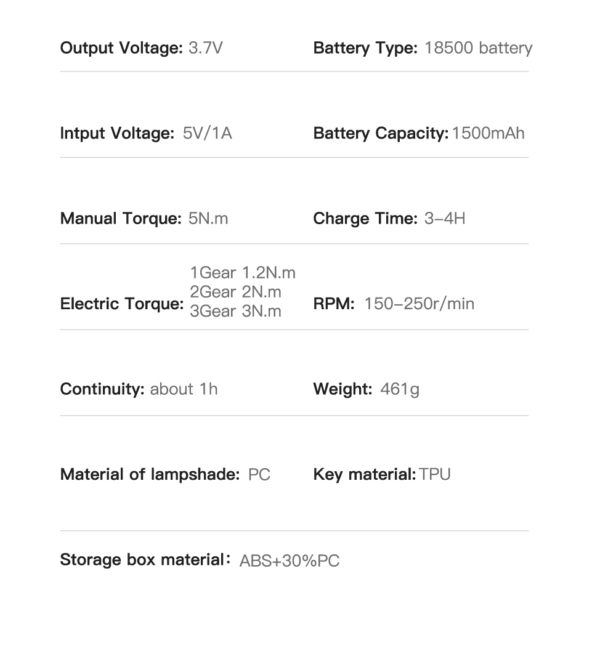This screenshot has width=616, height=672.
Task: Click the 150-250r/min RPM value
Action: point(419,304)
